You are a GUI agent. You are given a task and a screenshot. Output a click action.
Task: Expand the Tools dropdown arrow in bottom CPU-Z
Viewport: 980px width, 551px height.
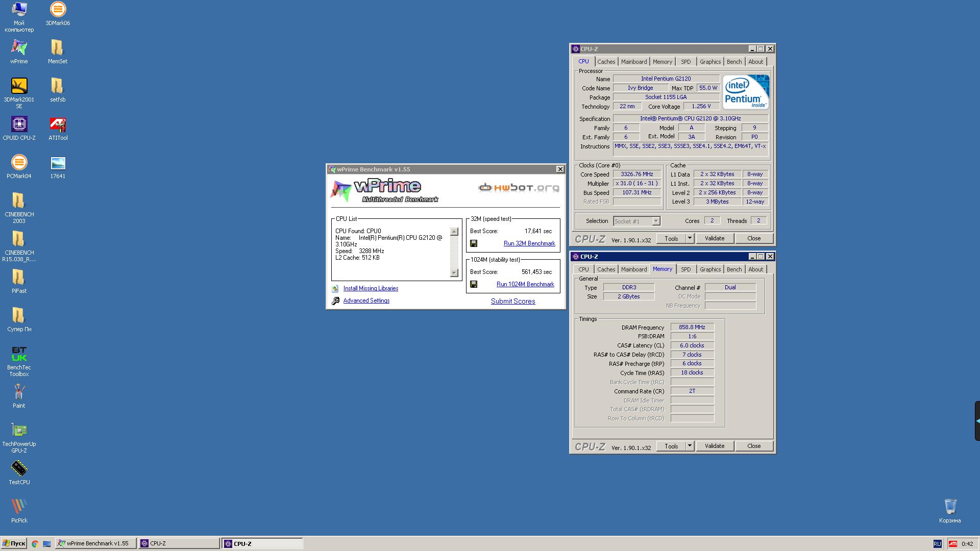point(690,446)
